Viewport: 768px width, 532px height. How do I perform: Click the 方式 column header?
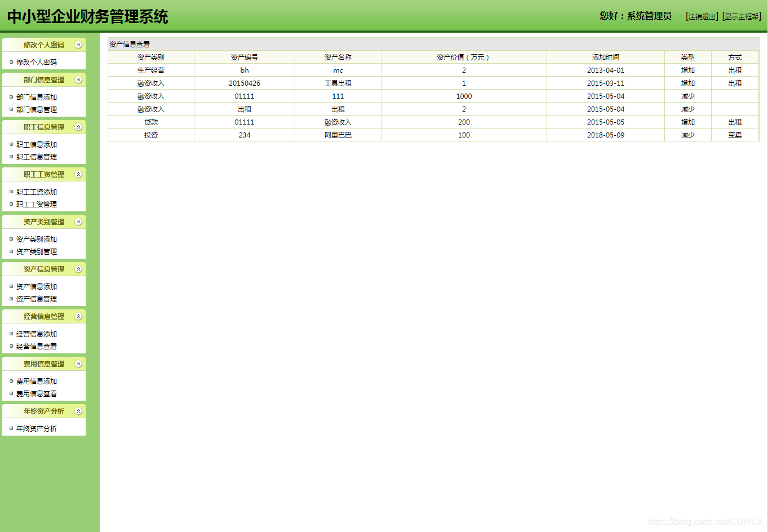click(735, 57)
